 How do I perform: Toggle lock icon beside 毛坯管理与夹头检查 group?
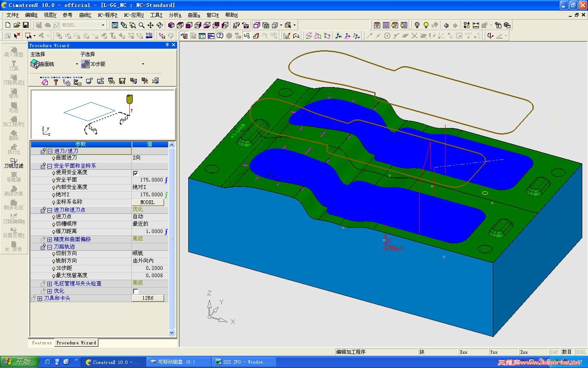pyautogui.click(x=43, y=284)
